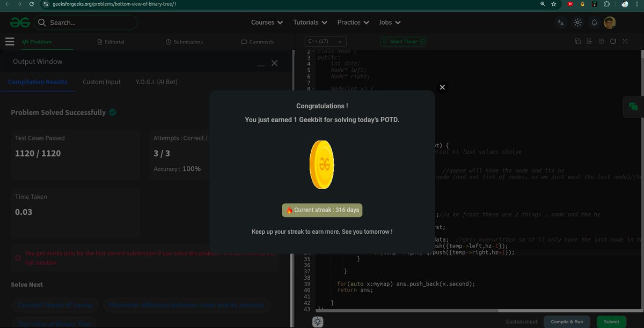The height and width of the screenshot is (328, 644).
Task: Click the site Search field
Action: tap(86, 23)
